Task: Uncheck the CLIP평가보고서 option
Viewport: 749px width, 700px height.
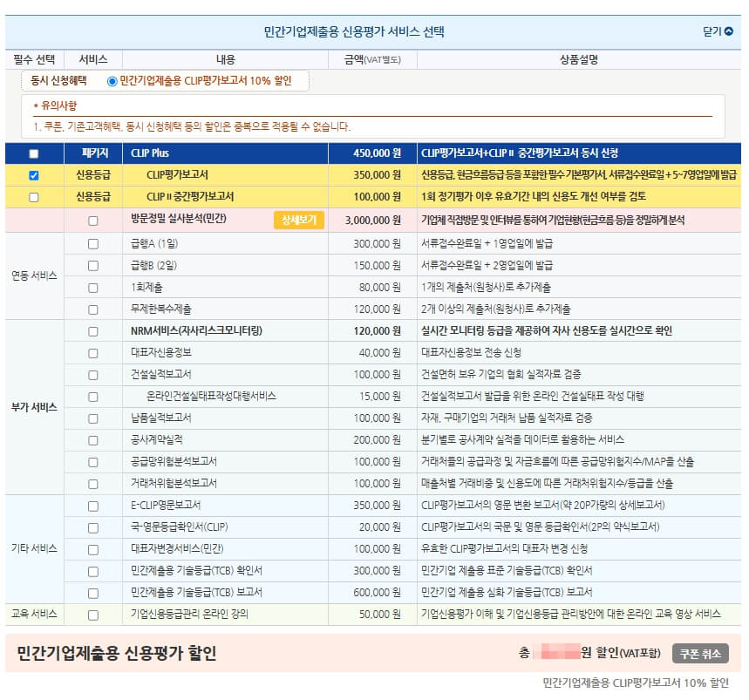Action: point(34,176)
